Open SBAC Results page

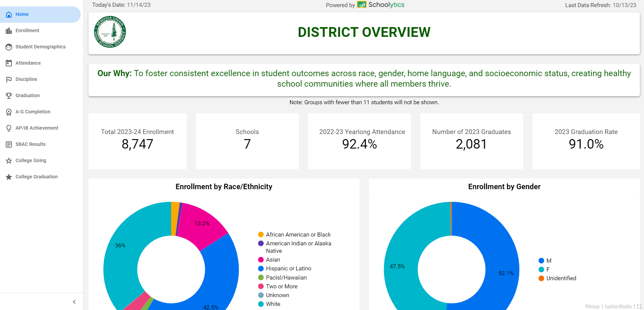click(40, 145)
